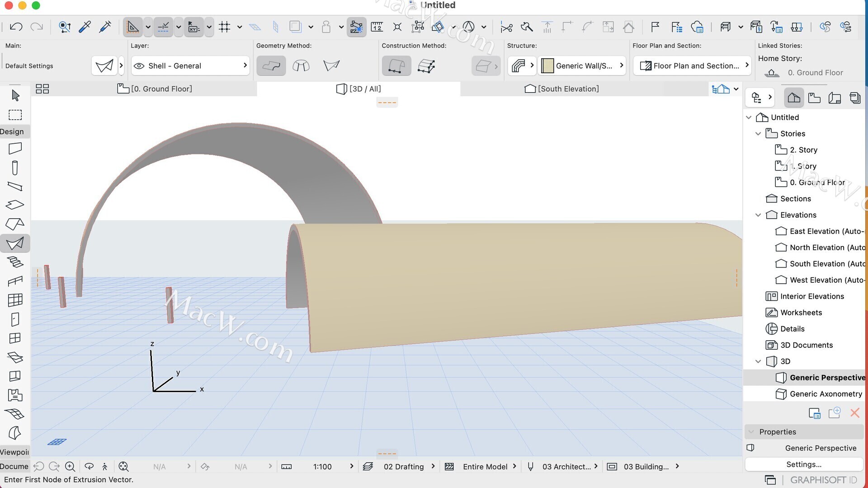
Task: Select the Window tool
Action: pos(15,338)
